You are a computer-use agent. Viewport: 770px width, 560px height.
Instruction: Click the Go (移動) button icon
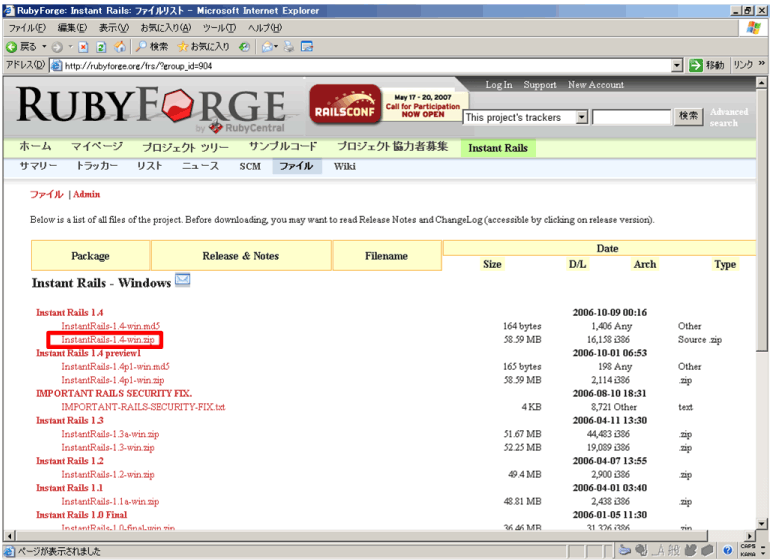coord(695,65)
